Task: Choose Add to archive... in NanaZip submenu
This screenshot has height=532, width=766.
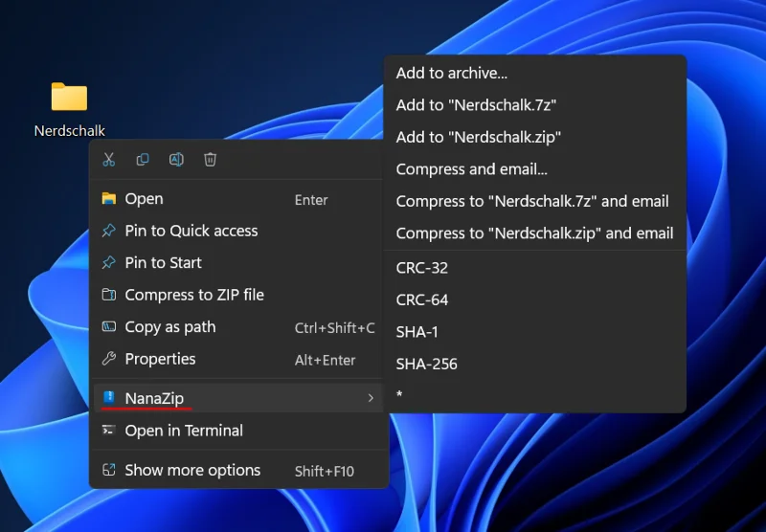Action: (535, 74)
